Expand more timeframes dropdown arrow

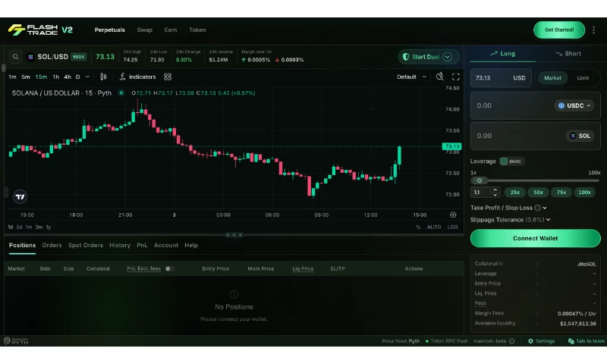(87, 77)
